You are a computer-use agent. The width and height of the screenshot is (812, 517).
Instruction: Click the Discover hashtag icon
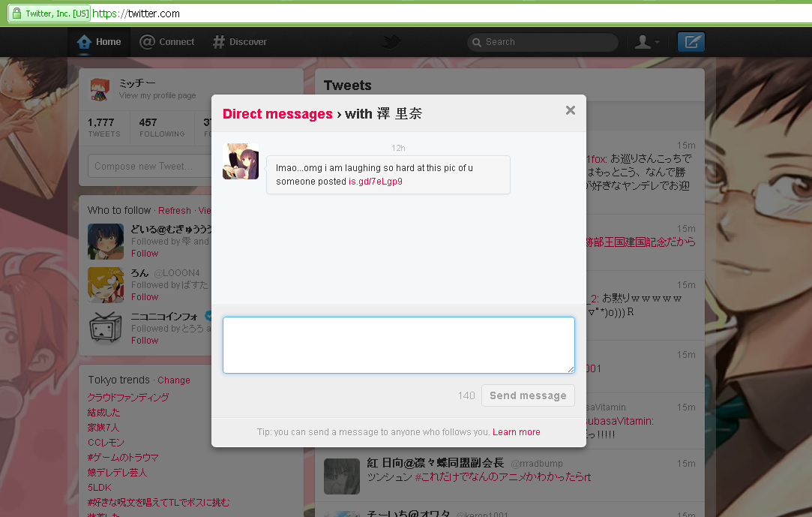tap(218, 42)
